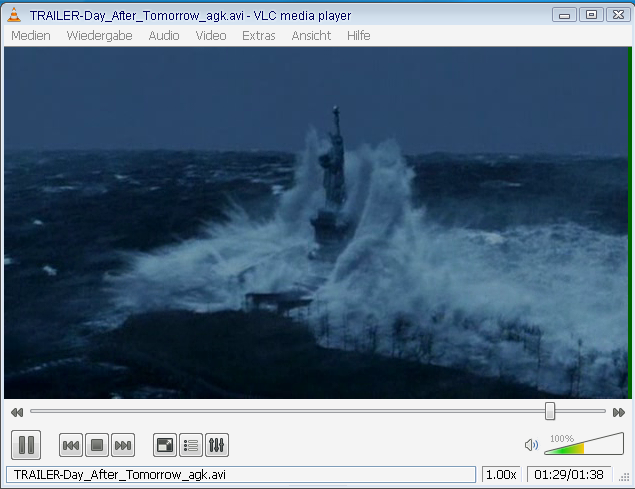This screenshot has height=489, width=635.
Task: Toggle fullscreen video mode
Action: [165, 445]
